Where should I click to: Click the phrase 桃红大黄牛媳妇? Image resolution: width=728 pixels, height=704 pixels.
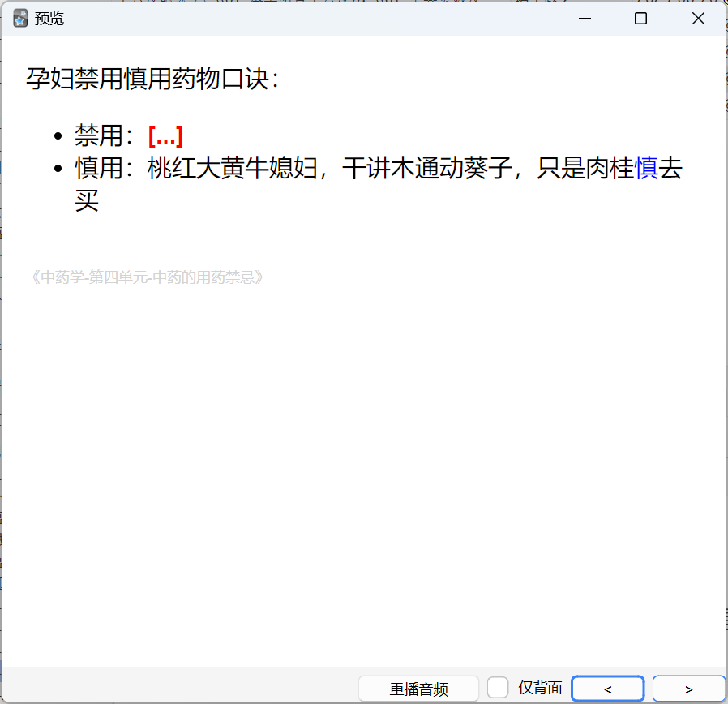coord(233,168)
